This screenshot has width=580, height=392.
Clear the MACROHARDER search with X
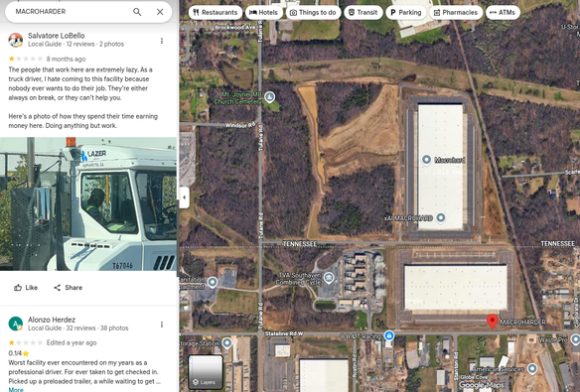point(160,12)
